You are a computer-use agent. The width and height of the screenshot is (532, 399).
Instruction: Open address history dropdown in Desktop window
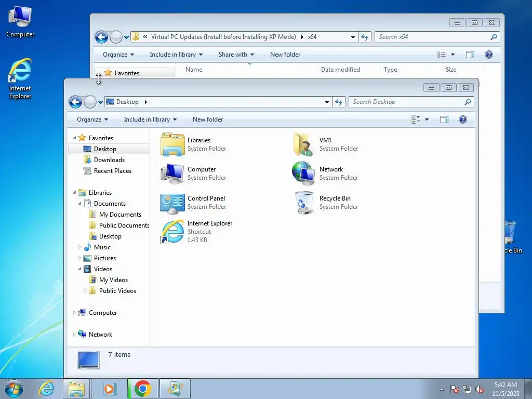pos(327,102)
